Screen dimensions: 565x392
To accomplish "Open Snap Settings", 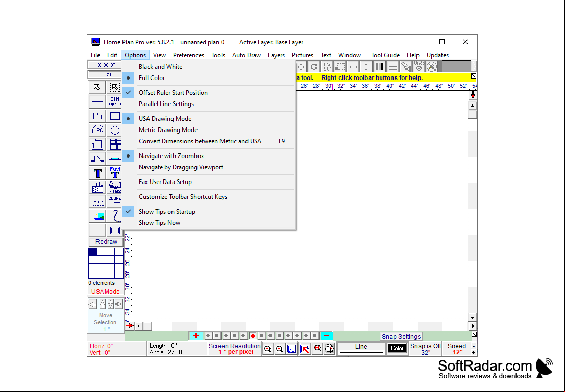I will pos(401,336).
